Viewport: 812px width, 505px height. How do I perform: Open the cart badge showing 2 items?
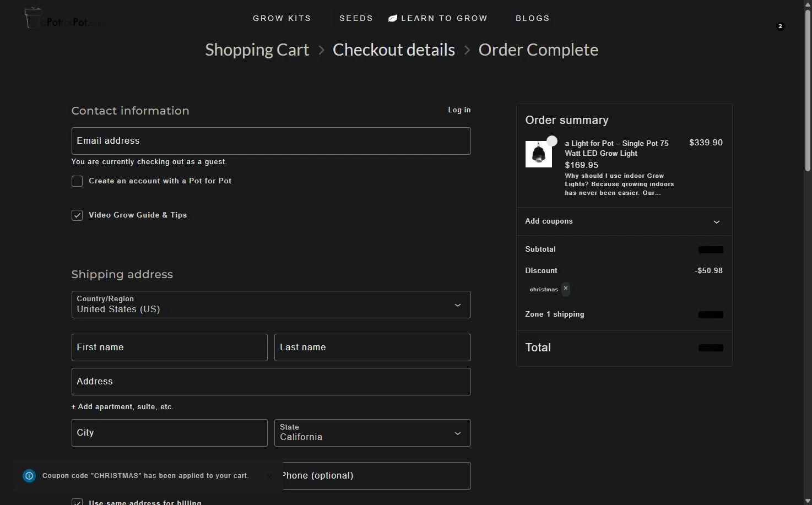(780, 26)
